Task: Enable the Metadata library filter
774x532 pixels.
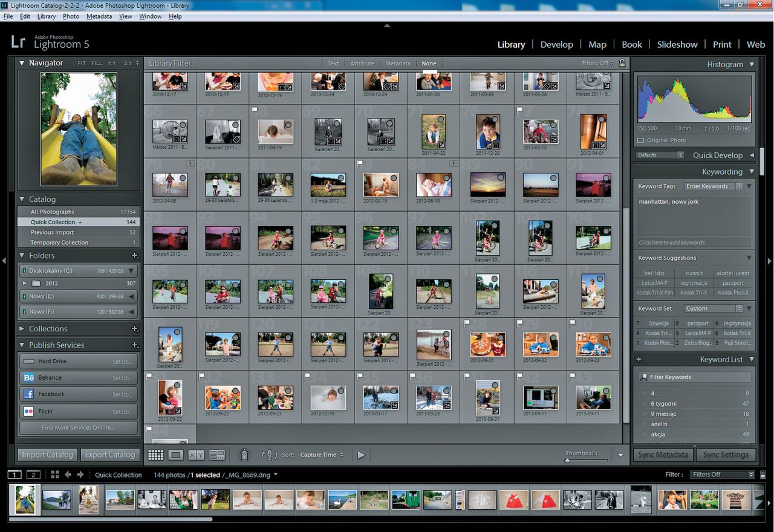Action: [398, 63]
